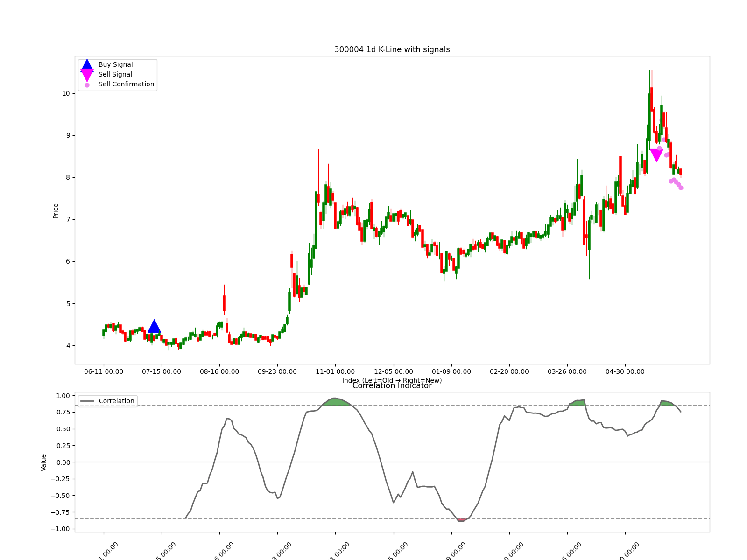747x560 pixels.
Task: Click the 'Value' y-axis label
Action: pyautogui.click(x=44, y=462)
